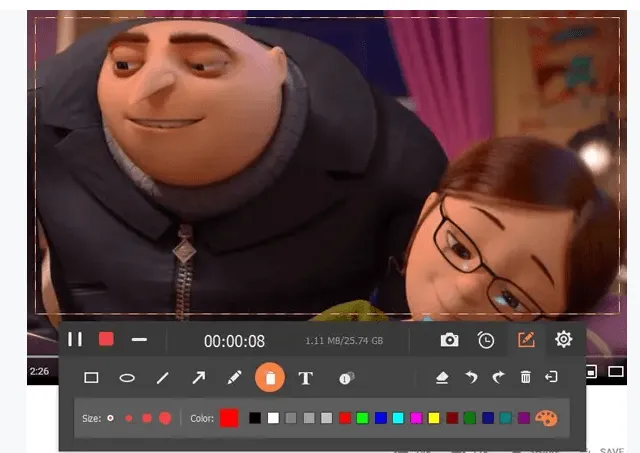Viewport: 640px width, 453px height.
Task: Toggle the annotation edit panel icon
Action: click(x=526, y=340)
